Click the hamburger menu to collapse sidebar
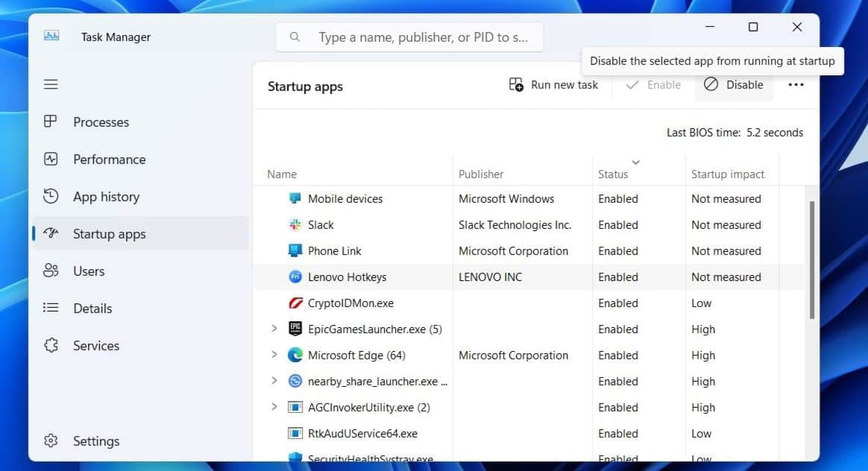The width and height of the screenshot is (868, 471). pos(51,84)
